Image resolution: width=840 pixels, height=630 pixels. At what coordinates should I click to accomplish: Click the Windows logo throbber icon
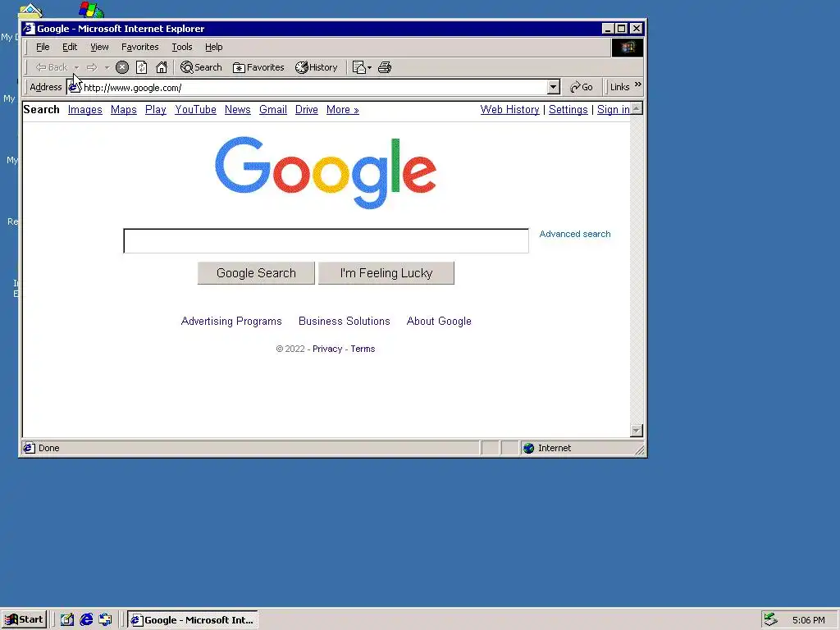628,48
